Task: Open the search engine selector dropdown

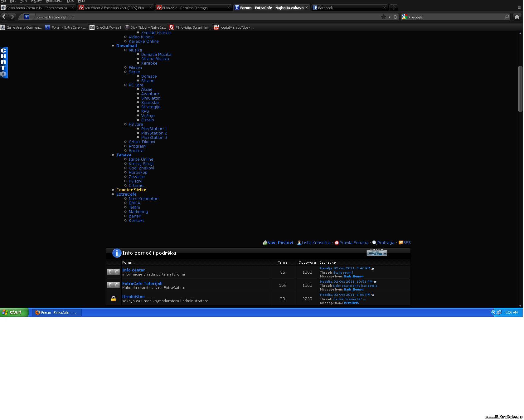Action: click(x=406, y=17)
